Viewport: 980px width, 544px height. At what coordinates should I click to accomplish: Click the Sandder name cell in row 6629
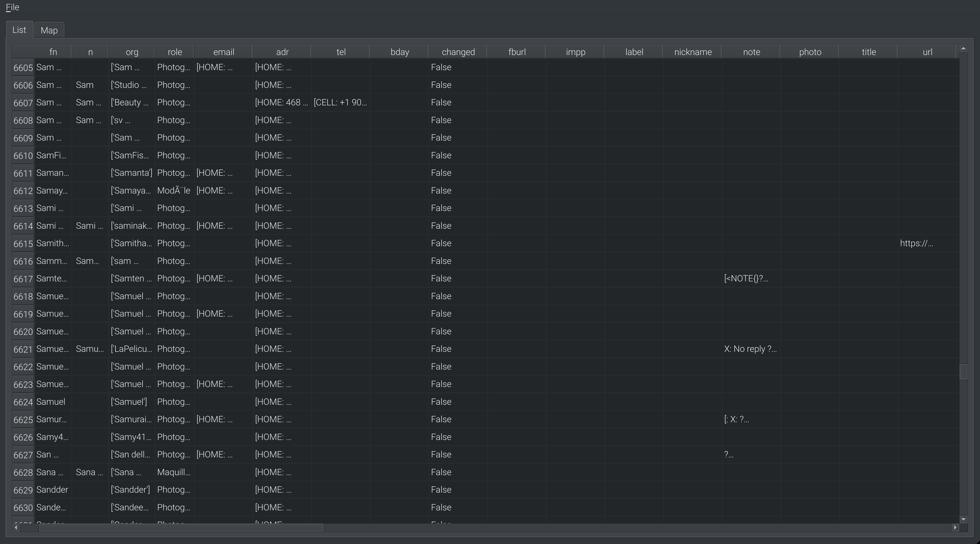[52, 490]
